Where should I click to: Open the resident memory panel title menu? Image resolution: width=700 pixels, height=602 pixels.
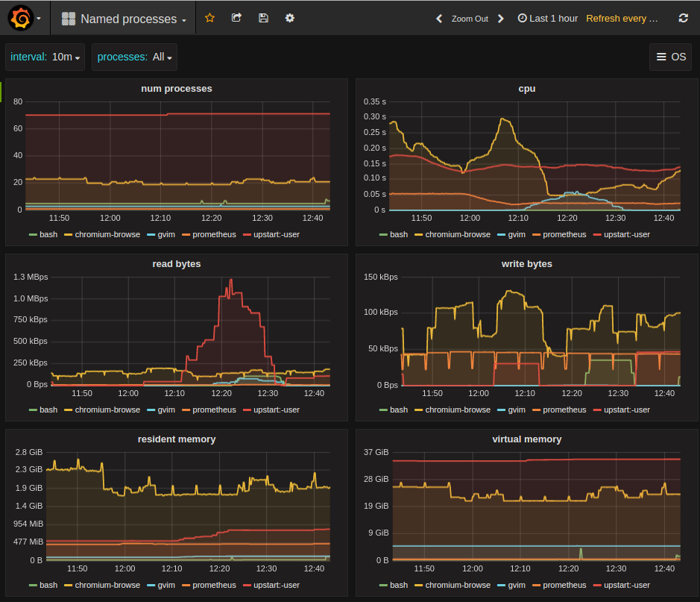click(177, 439)
